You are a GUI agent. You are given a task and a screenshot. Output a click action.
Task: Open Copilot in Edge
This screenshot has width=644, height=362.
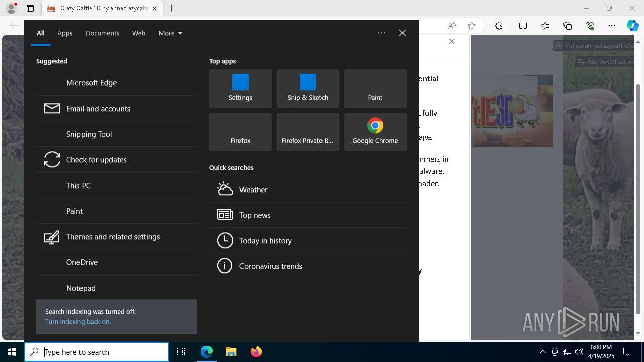pos(633,26)
